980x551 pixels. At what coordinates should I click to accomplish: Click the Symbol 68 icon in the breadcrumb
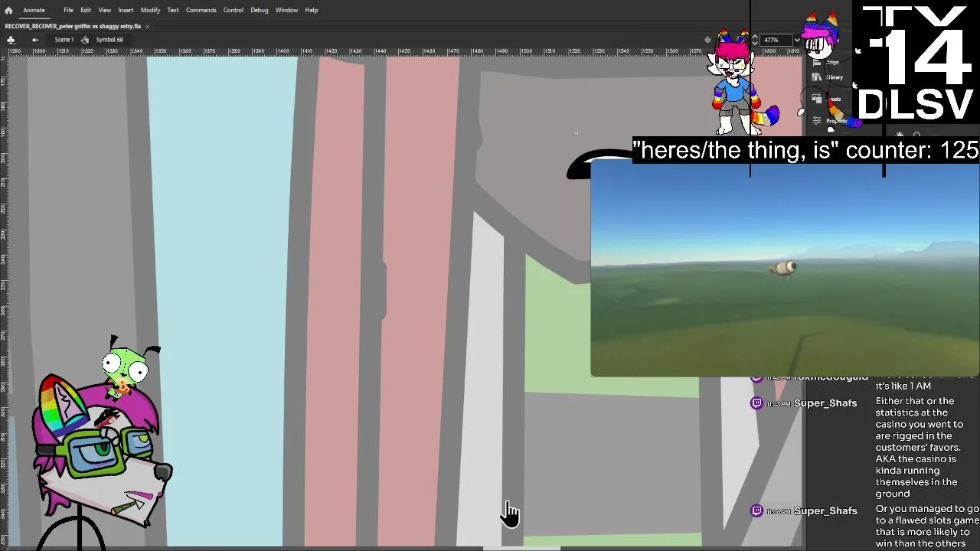pos(85,40)
